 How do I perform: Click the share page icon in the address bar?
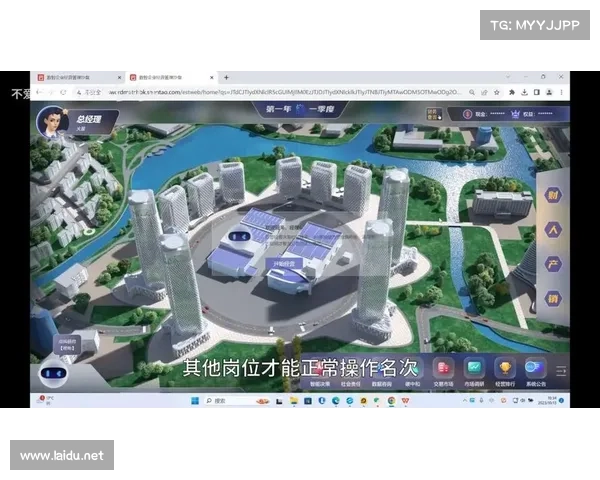[x=484, y=92]
